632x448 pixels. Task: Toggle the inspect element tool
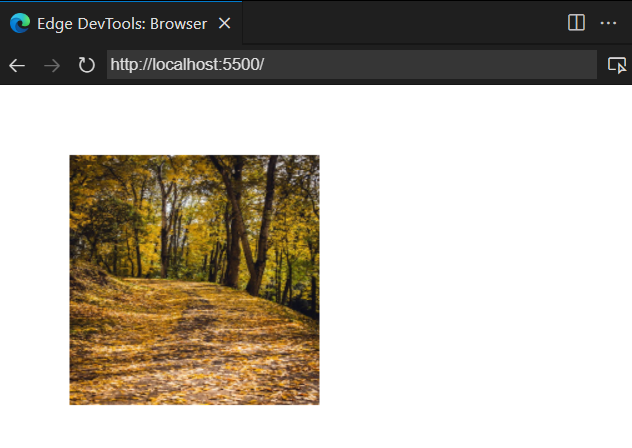click(x=617, y=65)
